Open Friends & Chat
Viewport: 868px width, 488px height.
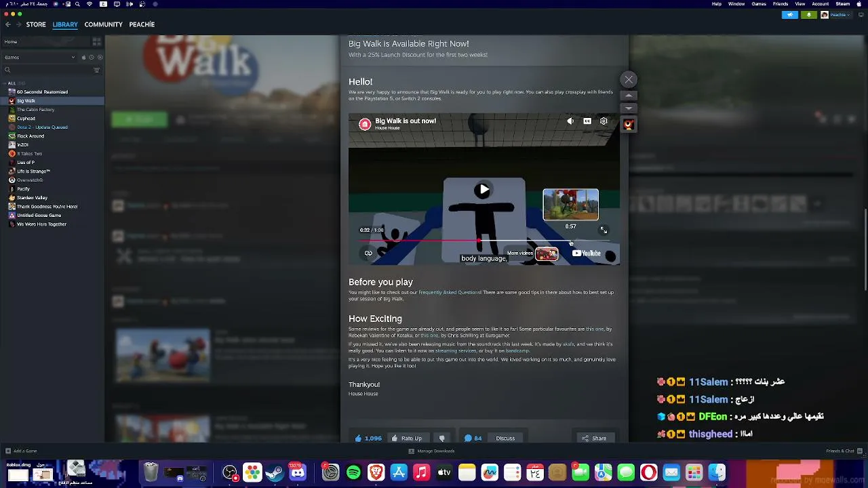(843, 451)
